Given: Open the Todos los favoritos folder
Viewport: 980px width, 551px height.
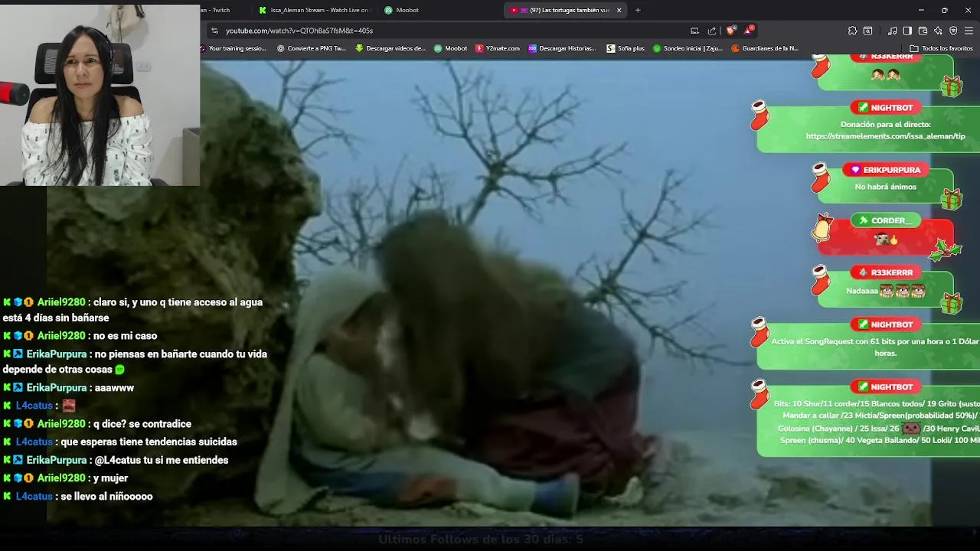Looking at the screenshot, I should [x=941, y=48].
